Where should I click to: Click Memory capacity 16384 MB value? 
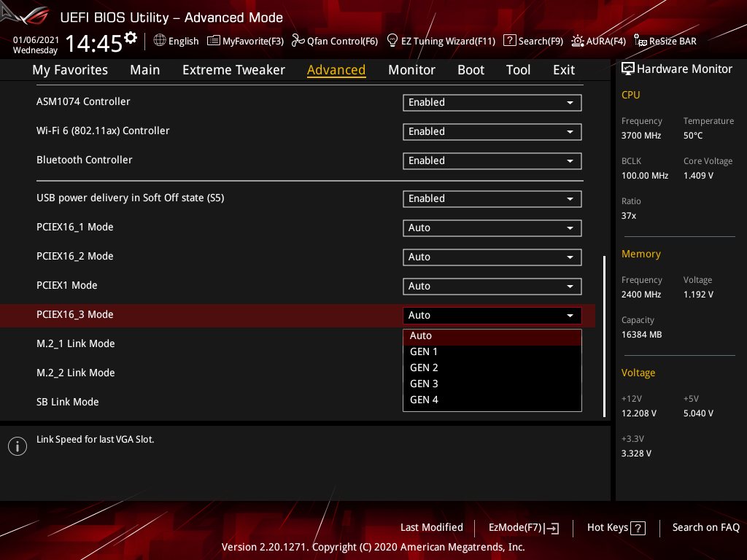click(x=641, y=335)
